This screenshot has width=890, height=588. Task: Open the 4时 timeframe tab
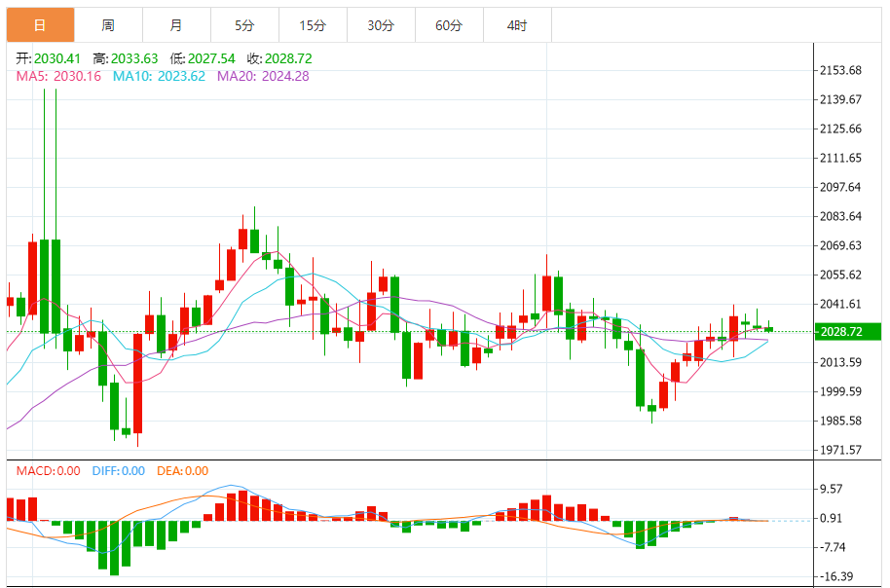517,25
